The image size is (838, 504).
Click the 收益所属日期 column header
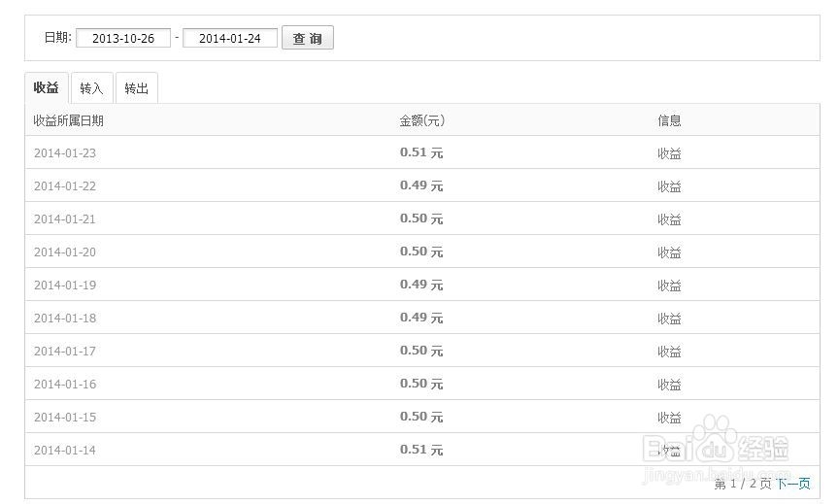pyautogui.click(x=68, y=121)
